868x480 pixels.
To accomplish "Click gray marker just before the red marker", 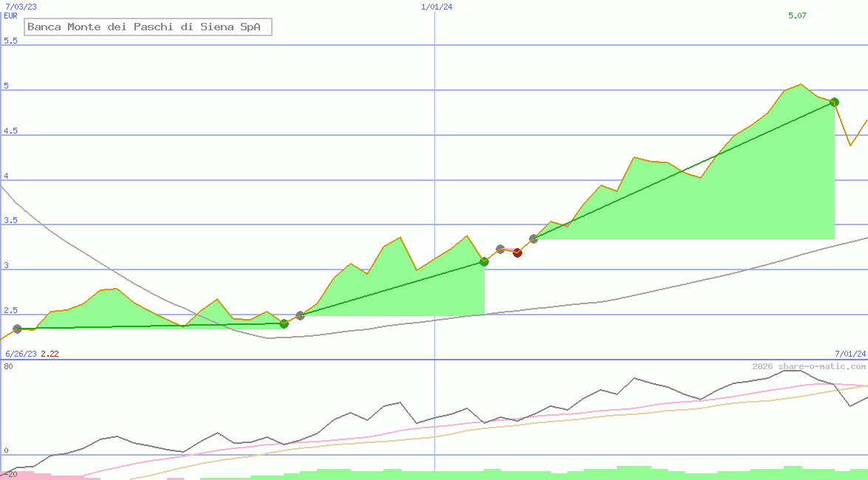I will click(500, 249).
